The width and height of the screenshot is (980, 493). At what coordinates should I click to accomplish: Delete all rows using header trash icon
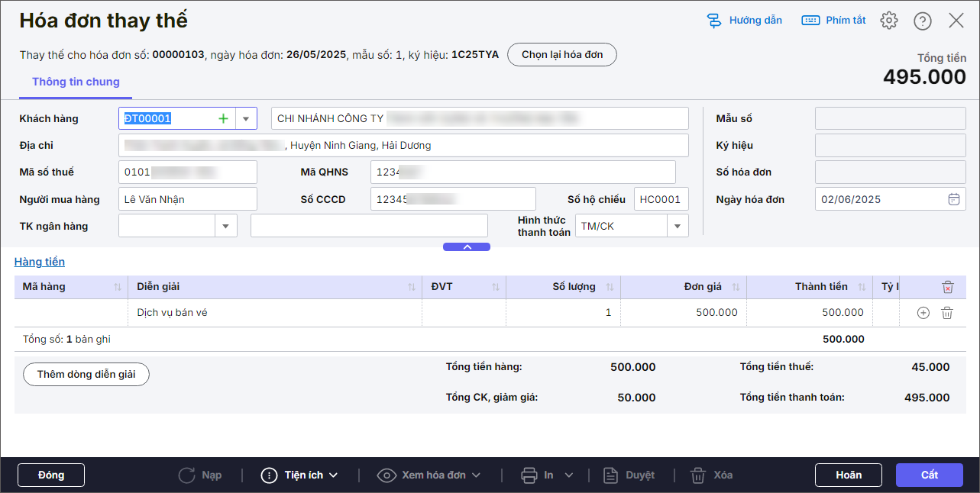click(947, 287)
